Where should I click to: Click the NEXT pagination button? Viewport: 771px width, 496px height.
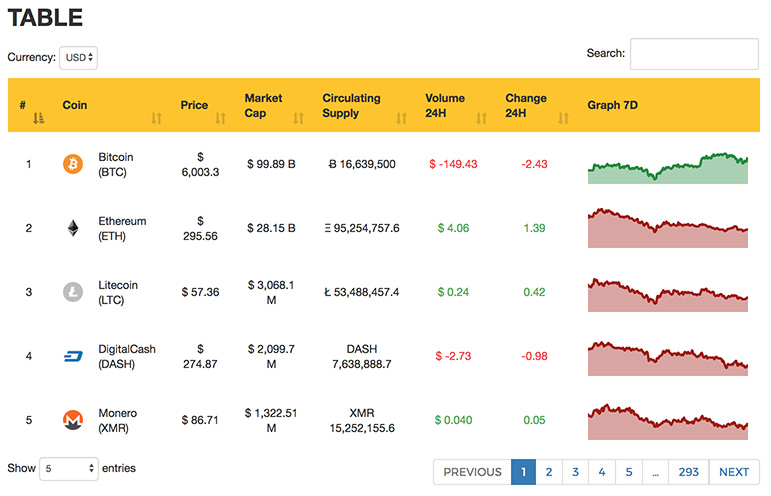tap(734, 472)
